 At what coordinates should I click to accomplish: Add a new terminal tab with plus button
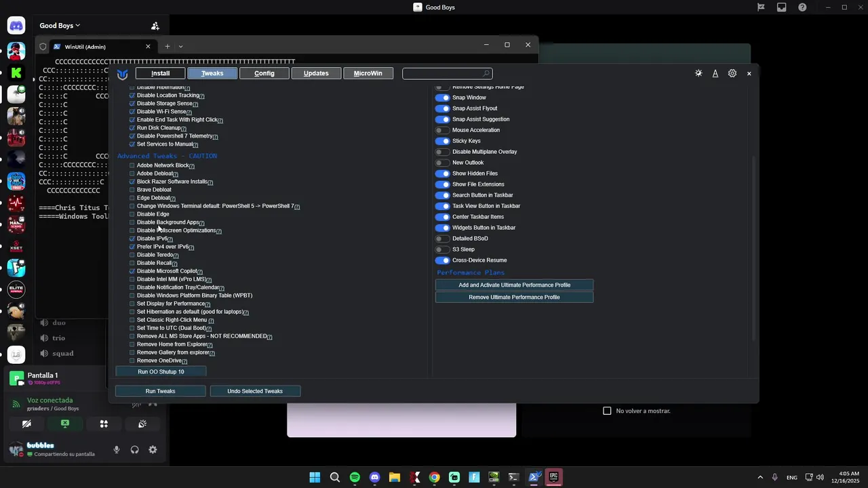click(167, 47)
